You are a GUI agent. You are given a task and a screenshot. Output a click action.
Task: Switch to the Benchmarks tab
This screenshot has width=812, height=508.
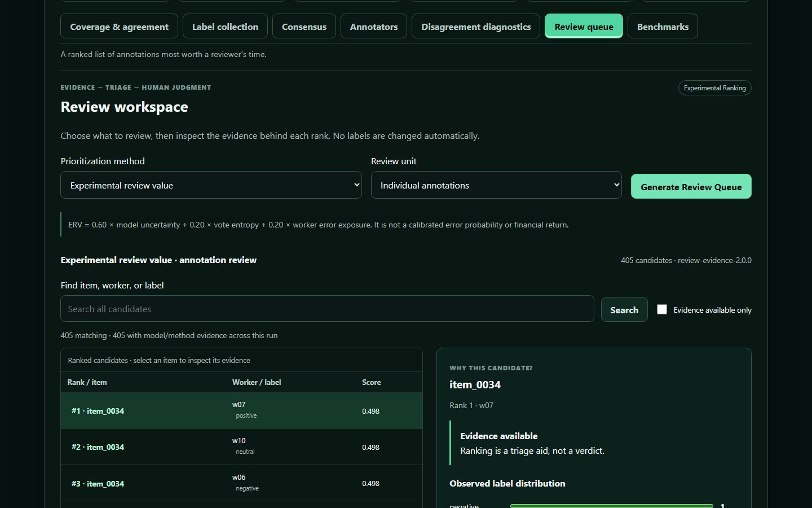pos(663,27)
